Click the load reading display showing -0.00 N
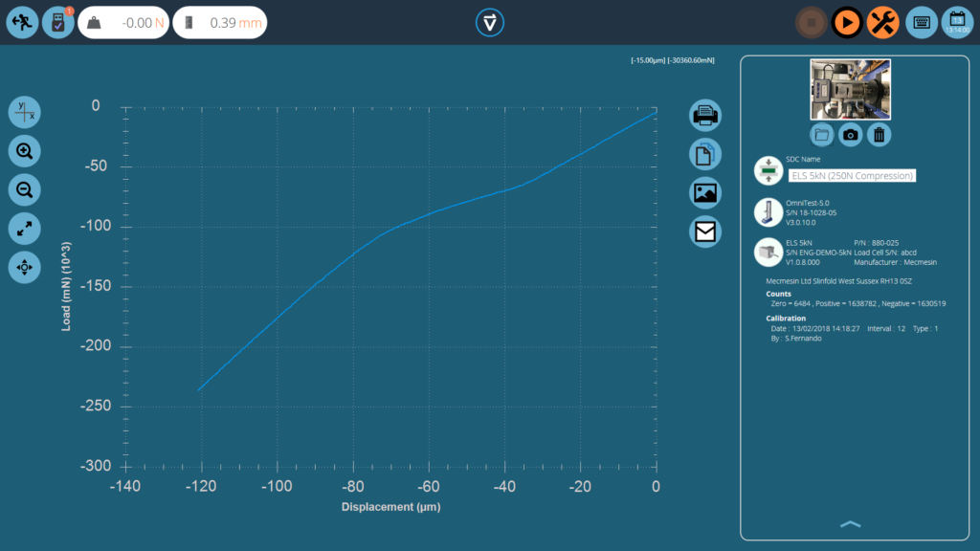Screen dimensions: 980x551 (123, 22)
